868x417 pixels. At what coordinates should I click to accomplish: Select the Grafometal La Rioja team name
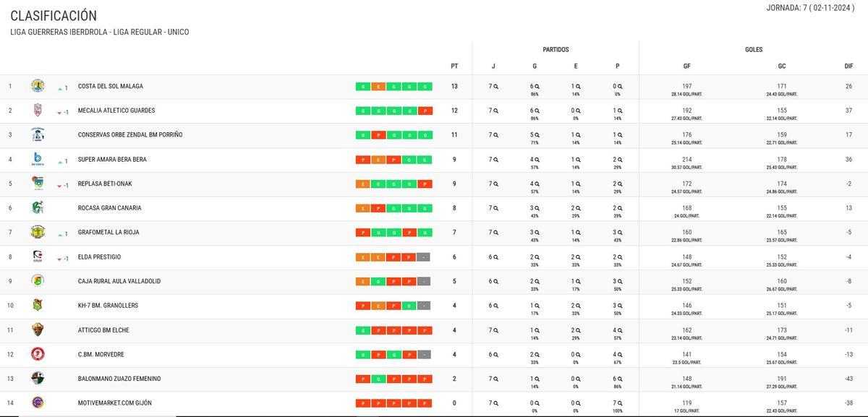[x=109, y=233]
